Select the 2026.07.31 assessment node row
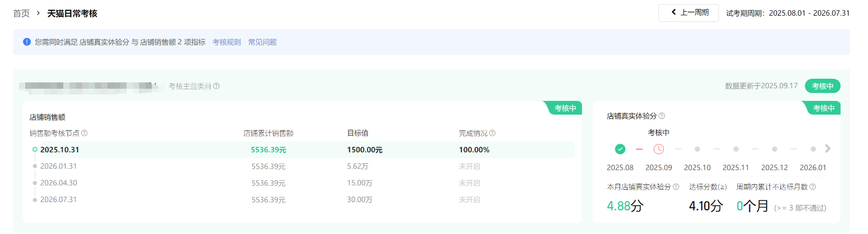The image size is (868, 234). [x=59, y=200]
